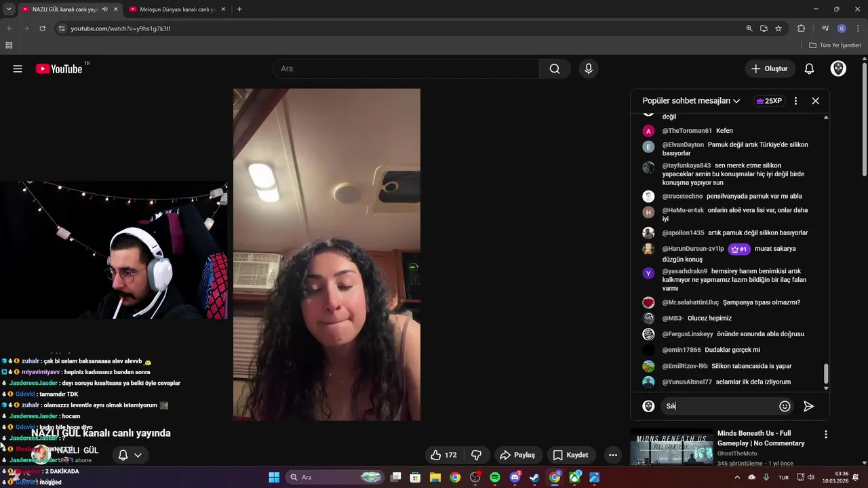Image resolution: width=868 pixels, height=488 pixels.
Task: Open the Apps grid in bookmarks bar
Action: click(x=9, y=45)
